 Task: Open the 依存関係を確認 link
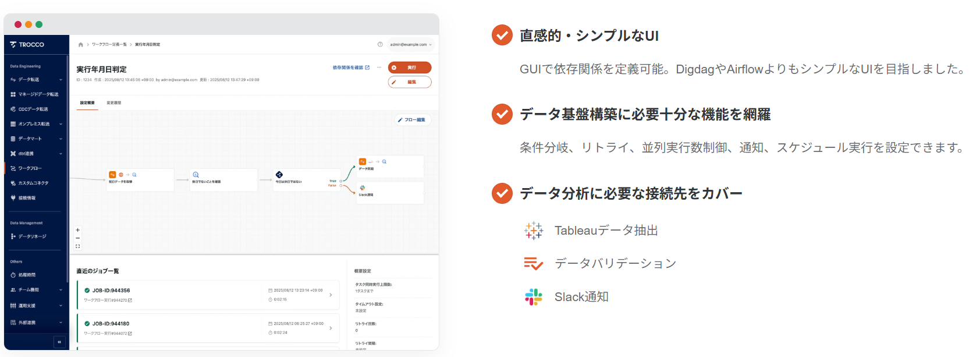(351, 68)
